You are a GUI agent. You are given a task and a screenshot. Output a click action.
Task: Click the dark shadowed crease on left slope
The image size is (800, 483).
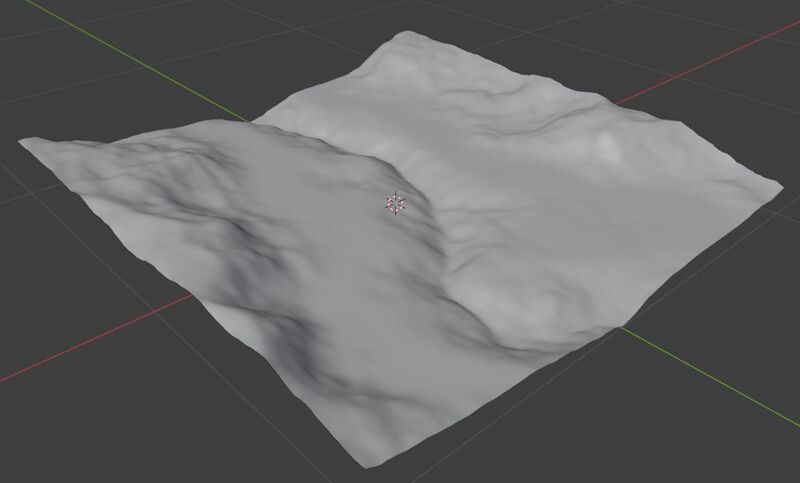click(x=240, y=235)
